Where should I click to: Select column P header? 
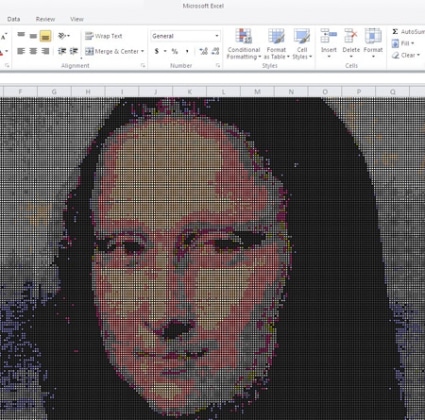tap(359, 92)
